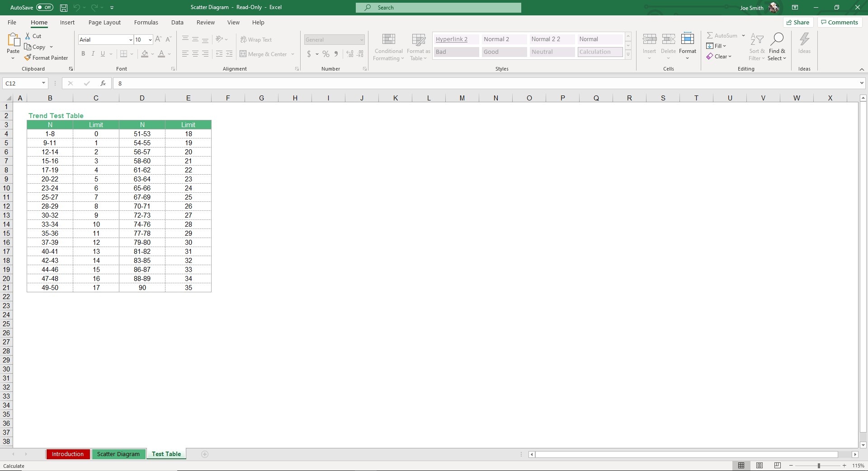Open Find & Select menu

click(x=777, y=47)
